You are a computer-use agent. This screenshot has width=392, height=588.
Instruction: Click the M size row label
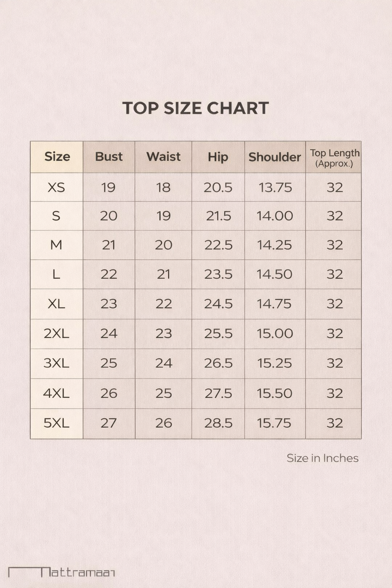(56, 245)
